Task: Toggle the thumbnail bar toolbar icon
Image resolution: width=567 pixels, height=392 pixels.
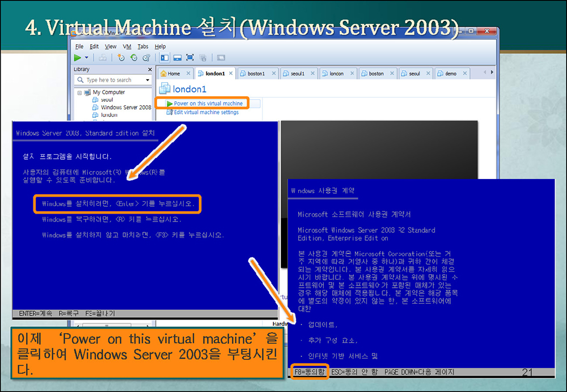Action: [177, 57]
